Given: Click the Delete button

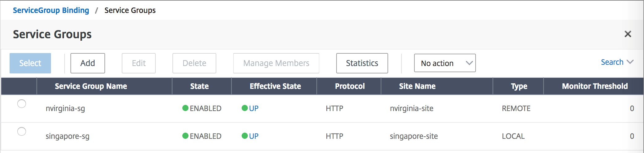Looking at the screenshot, I should (x=194, y=63).
